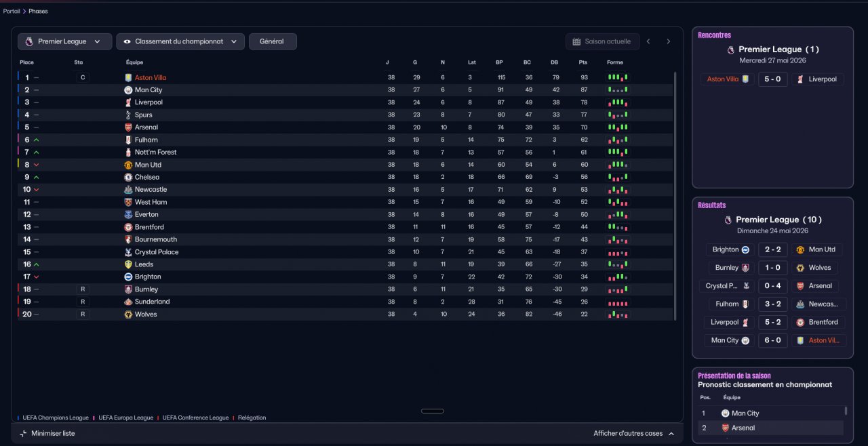The width and height of the screenshot is (868, 446).
Task: Click the Chelsea club crest
Action: click(128, 177)
